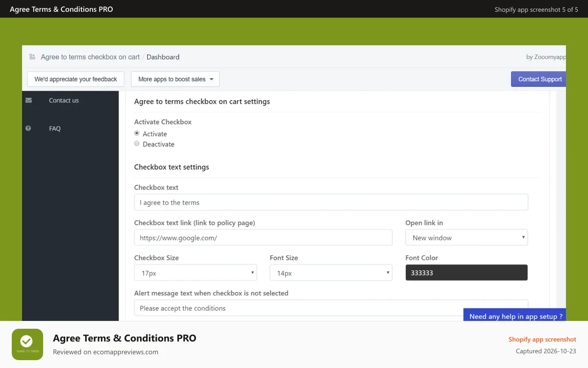Click the 'Reviewed on ecomappreviews.com' text
Image resolution: width=588 pixels, height=368 pixels.
(x=105, y=352)
